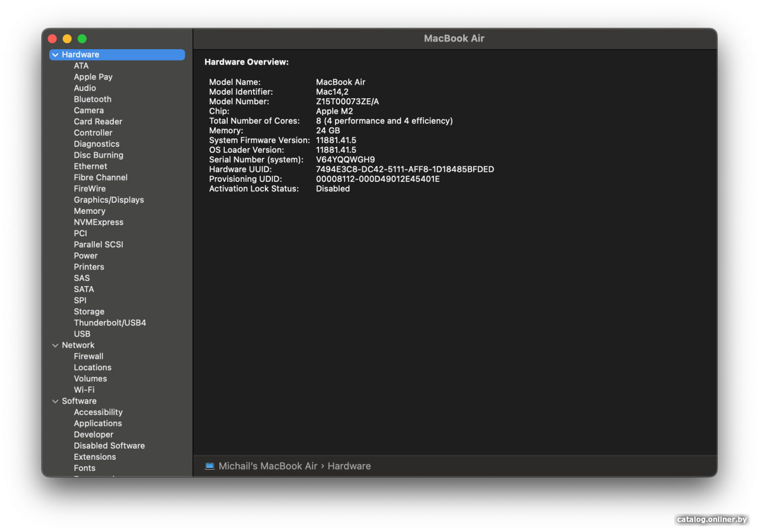This screenshot has width=759, height=532.
Task: Click Hardware in the bottom path bar
Action: pyautogui.click(x=349, y=466)
